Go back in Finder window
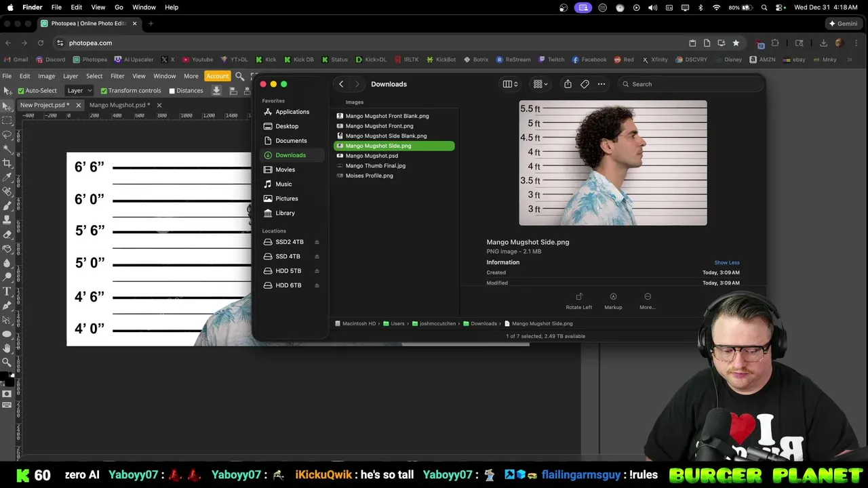Screen dimensions: 868x488 point(341,84)
